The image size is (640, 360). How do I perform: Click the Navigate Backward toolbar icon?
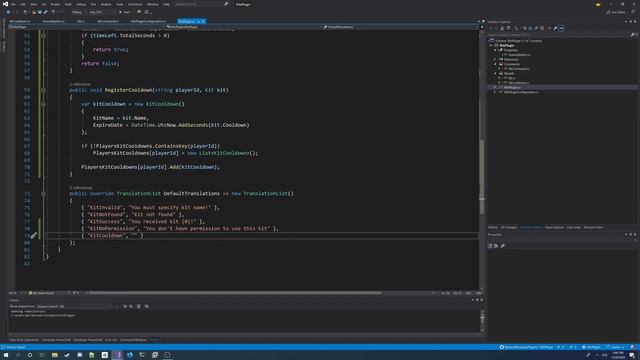click(8, 12)
